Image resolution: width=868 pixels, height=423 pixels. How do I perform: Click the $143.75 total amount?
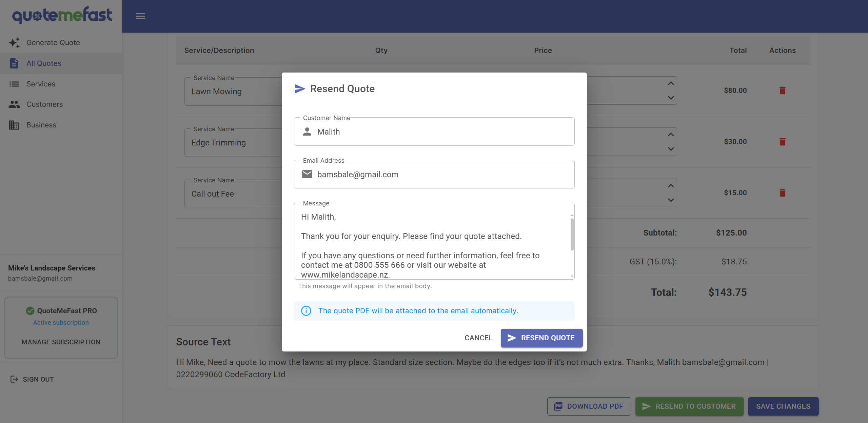pyautogui.click(x=728, y=293)
